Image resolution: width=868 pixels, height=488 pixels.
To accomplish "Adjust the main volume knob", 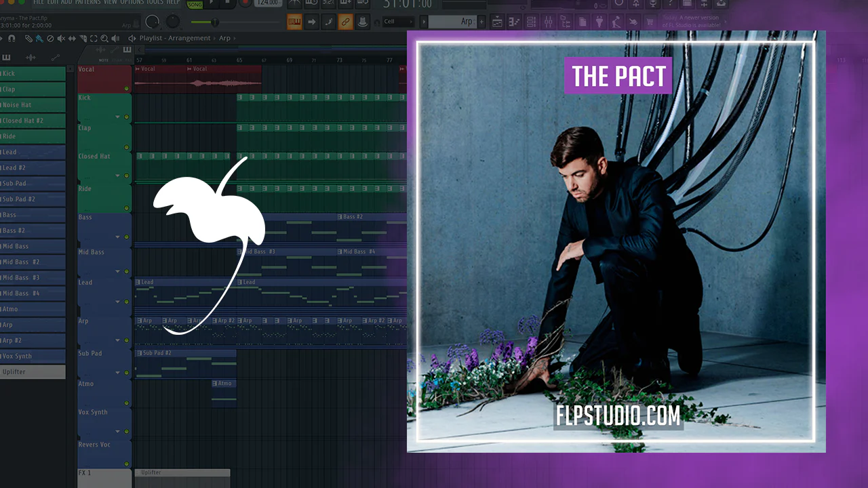I will pyautogui.click(x=153, y=22).
